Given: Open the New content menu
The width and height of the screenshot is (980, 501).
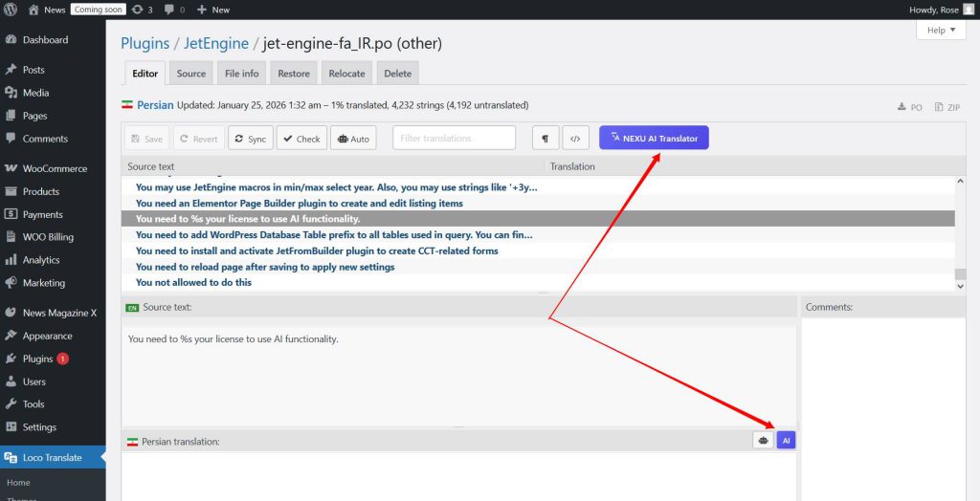Looking at the screenshot, I should coord(213,10).
